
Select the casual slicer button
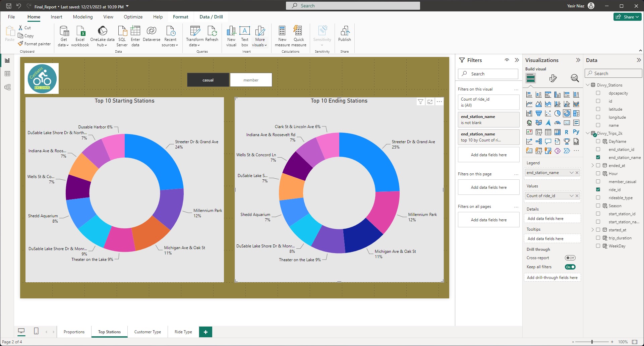[x=208, y=80]
